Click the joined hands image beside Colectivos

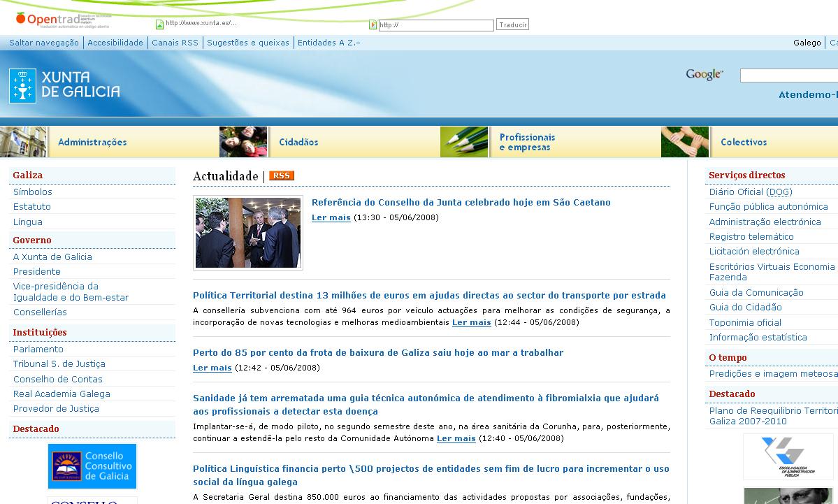pyautogui.click(x=685, y=142)
